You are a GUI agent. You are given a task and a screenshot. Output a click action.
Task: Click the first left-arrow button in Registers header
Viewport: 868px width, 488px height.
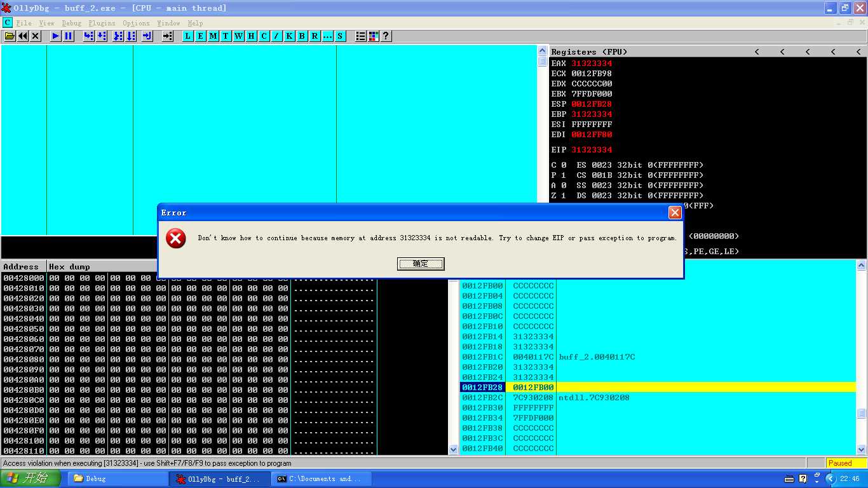click(757, 51)
